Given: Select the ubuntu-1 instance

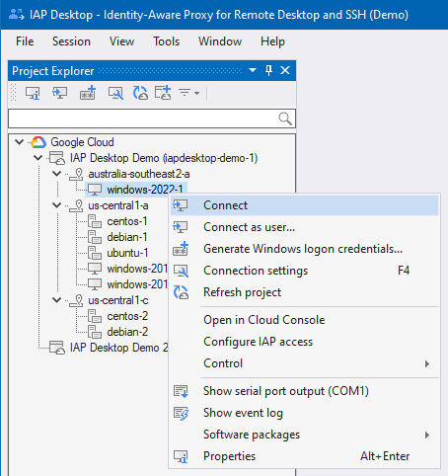Looking at the screenshot, I should pos(127,253).
